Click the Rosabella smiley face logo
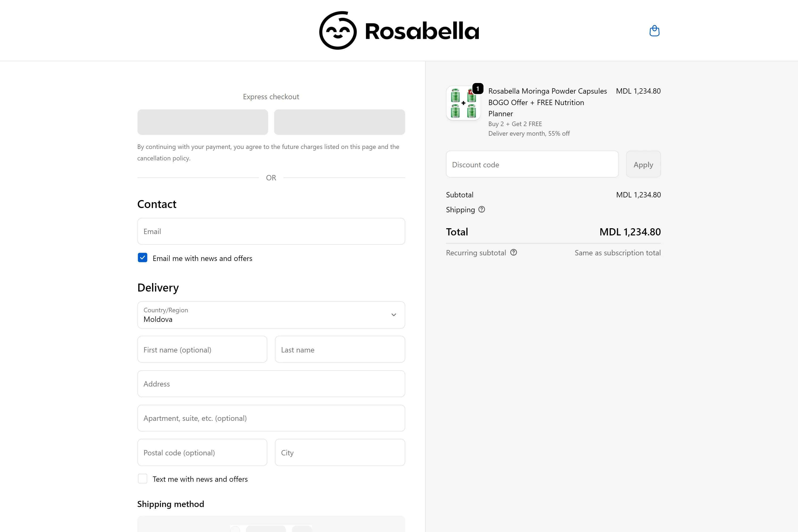 point(338,31)
